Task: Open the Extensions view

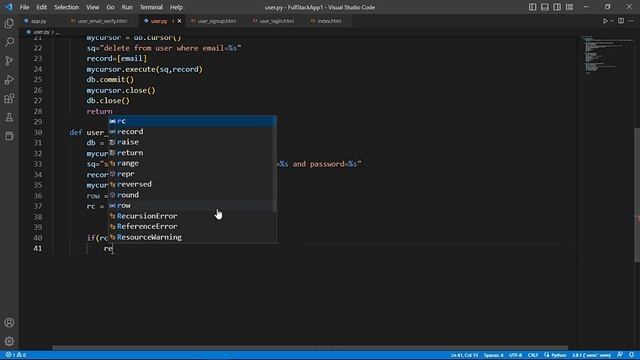Action: (9, 98)
